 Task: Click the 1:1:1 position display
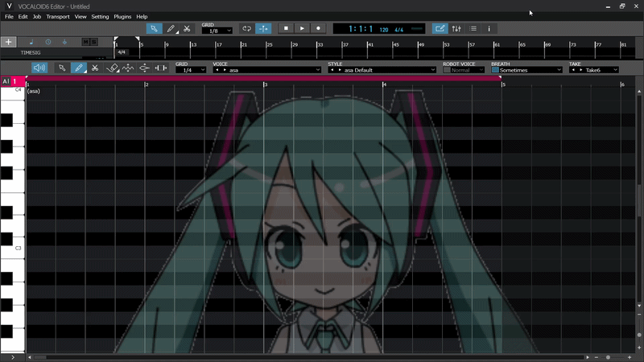[x=361, y=29]
